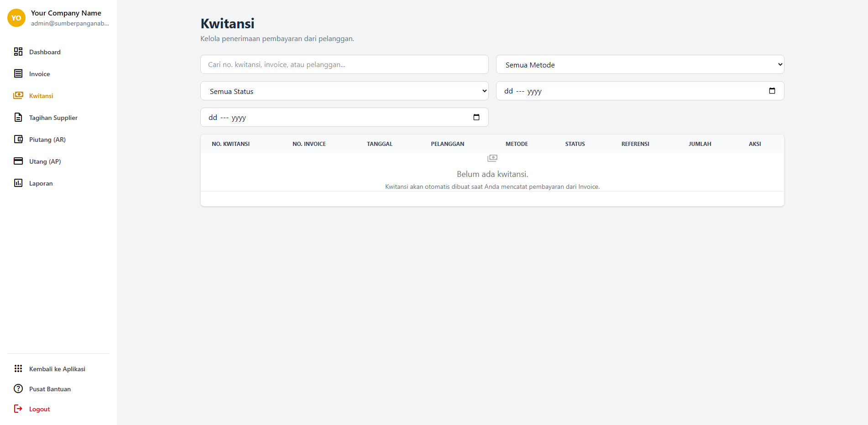Click the Pusat Bantuan question mark icon

pos(18,389)
